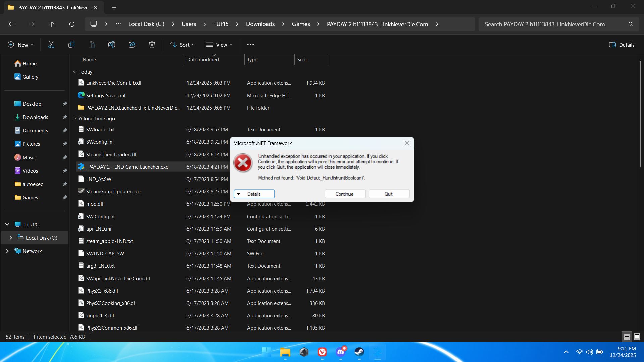Click the Delete trash can icon
Viewport: 644px width, 362px height.
(152, 45)
